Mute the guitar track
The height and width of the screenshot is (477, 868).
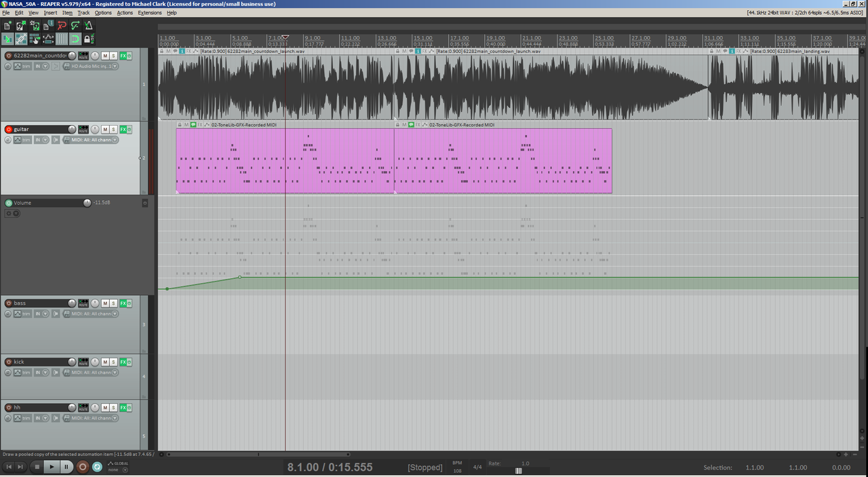pyautogui.click(x=105, y=130)
